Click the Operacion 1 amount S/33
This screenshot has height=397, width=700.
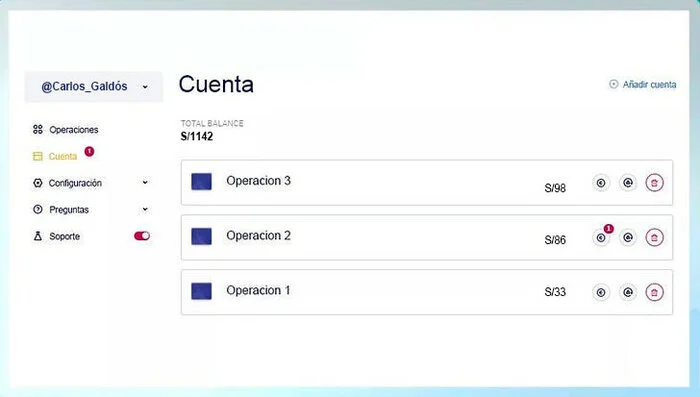click(x=555, y=292)
